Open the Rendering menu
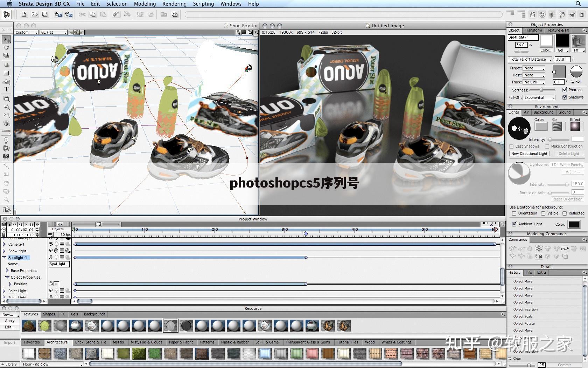 (174, 4)
